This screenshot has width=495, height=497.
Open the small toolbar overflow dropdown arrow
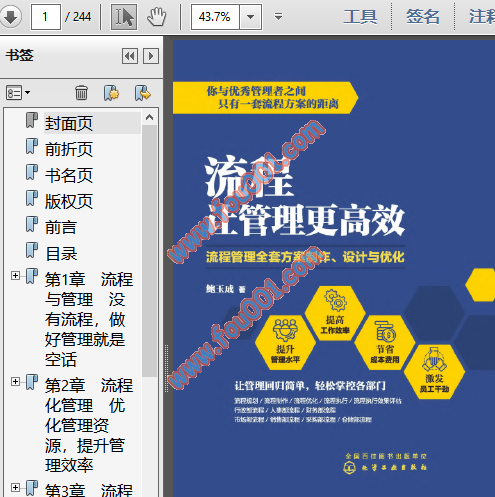[278, 16]
